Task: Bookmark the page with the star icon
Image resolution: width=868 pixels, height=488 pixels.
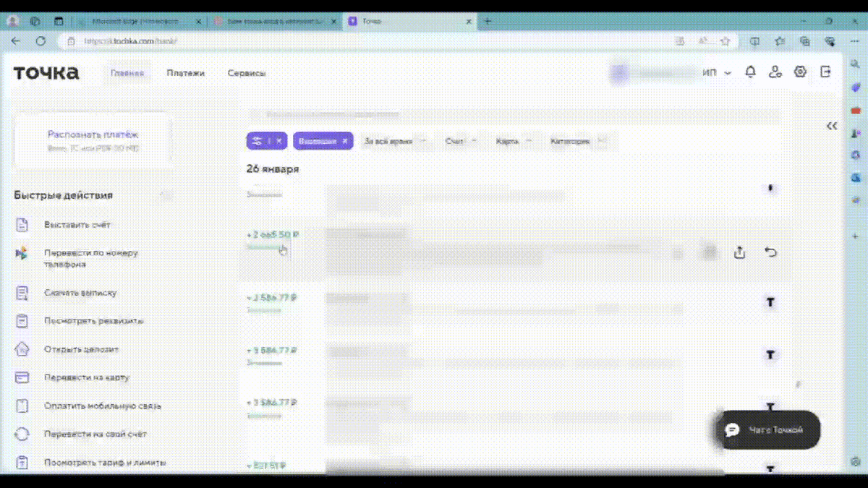Action: click(725, 41)
